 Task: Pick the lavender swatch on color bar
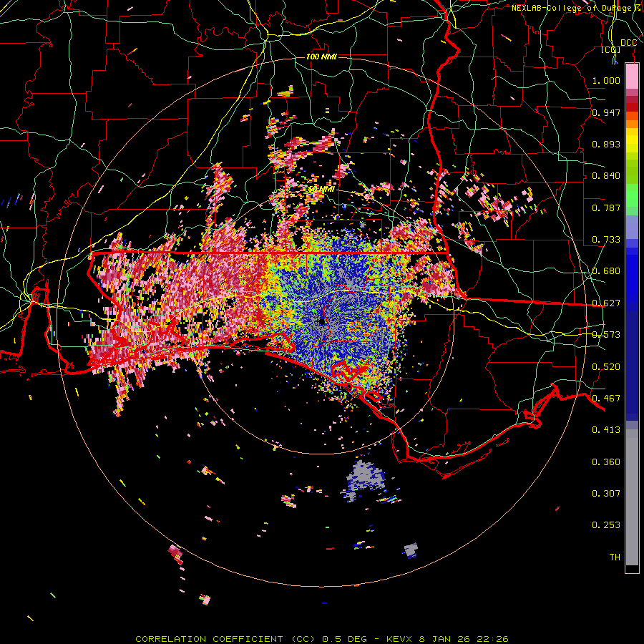click(x=632, y=227)
